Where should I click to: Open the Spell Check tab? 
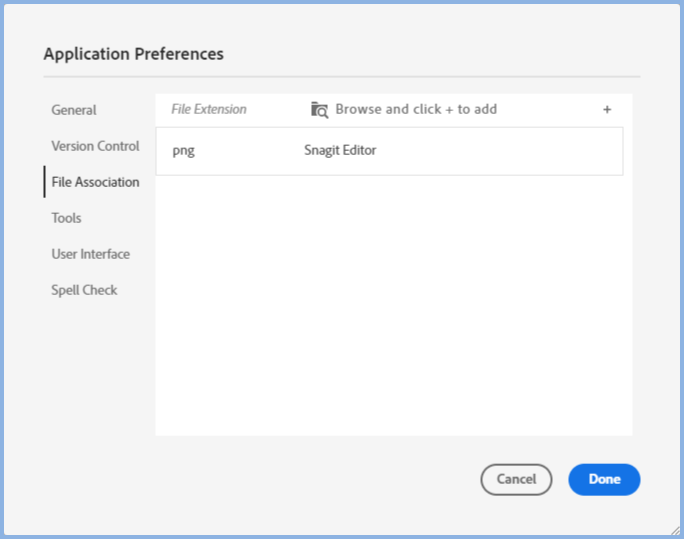tap(84, 290)
